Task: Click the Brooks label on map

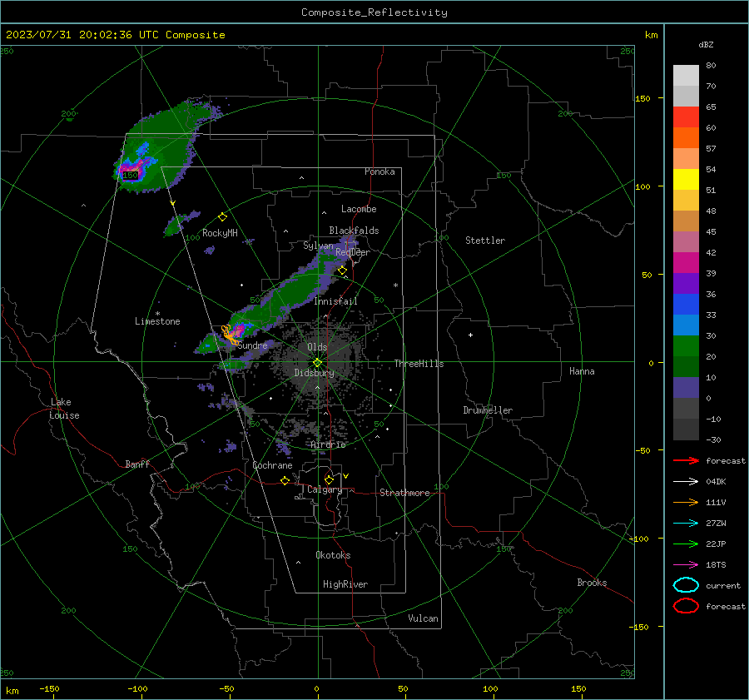Action: (x=592, y=583)
